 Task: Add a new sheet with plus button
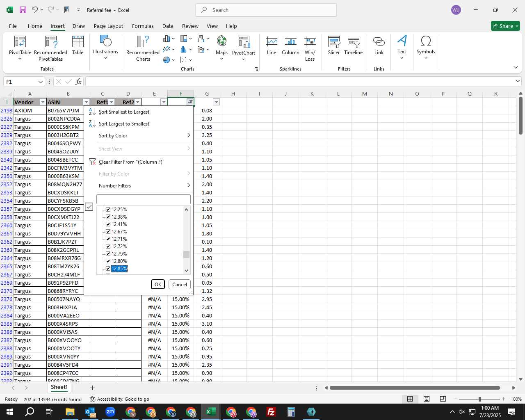coord(92,388)
